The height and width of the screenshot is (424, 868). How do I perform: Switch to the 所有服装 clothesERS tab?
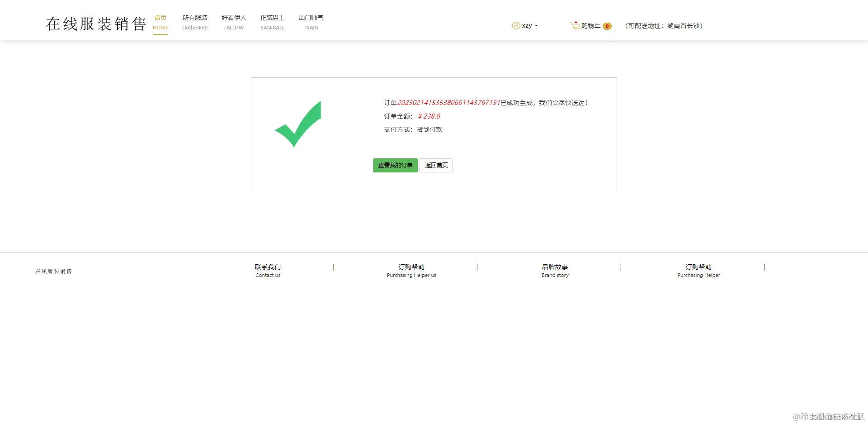[194, 22]
